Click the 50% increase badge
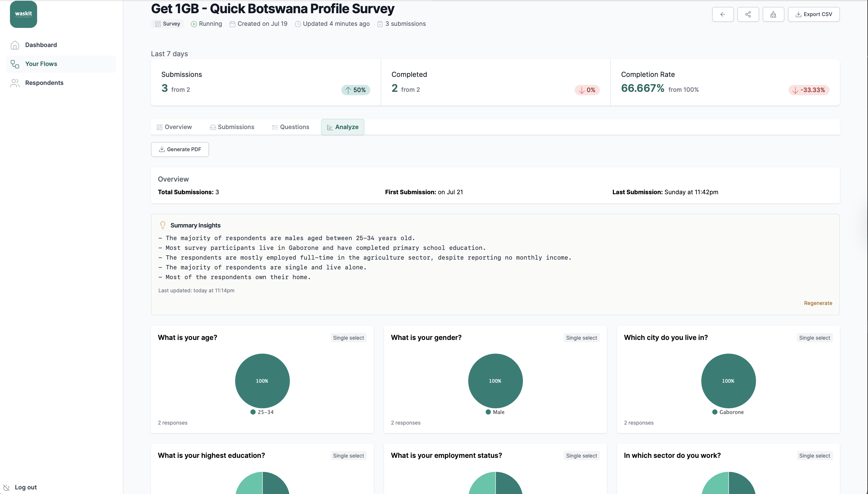 pyautogui.click(x=356, y=90)
